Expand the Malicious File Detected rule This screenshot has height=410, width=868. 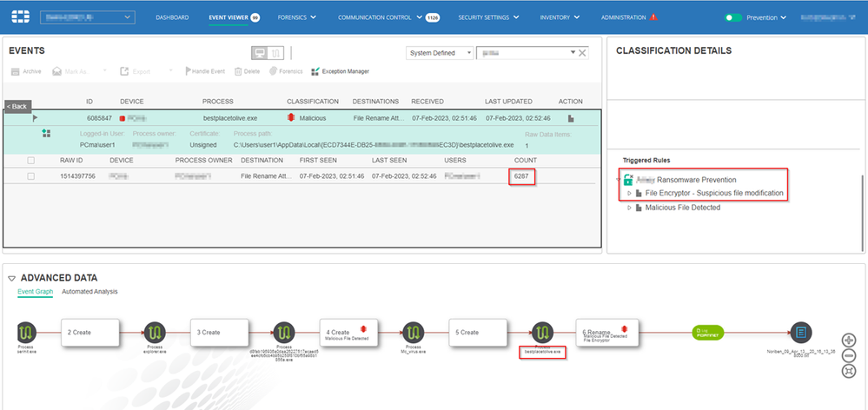(629, 208)
